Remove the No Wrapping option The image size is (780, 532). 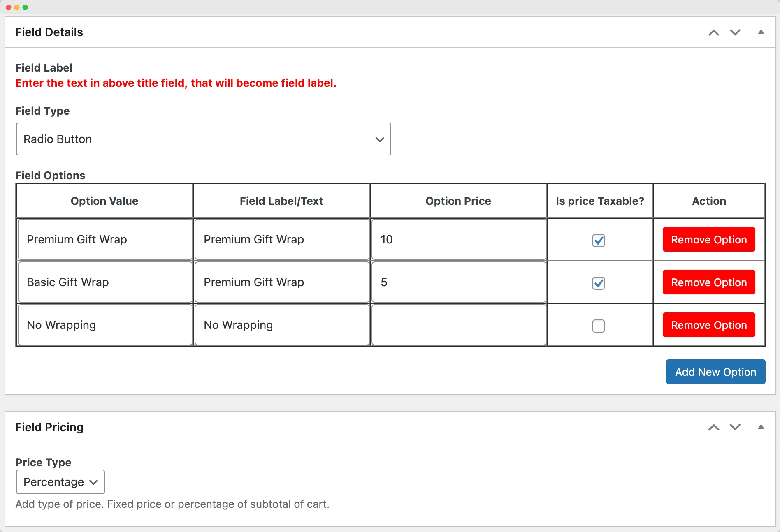709,325
